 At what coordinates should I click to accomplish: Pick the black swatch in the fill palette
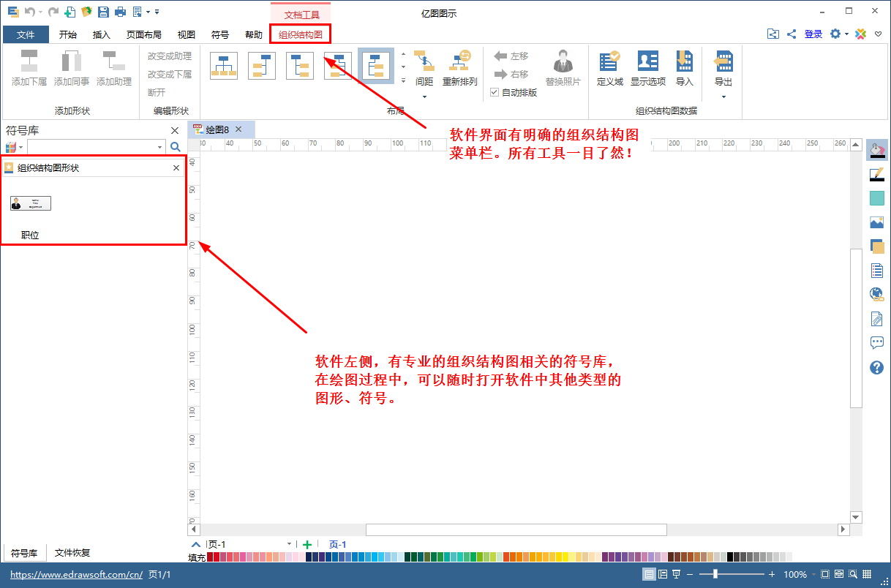coord(730,557)
